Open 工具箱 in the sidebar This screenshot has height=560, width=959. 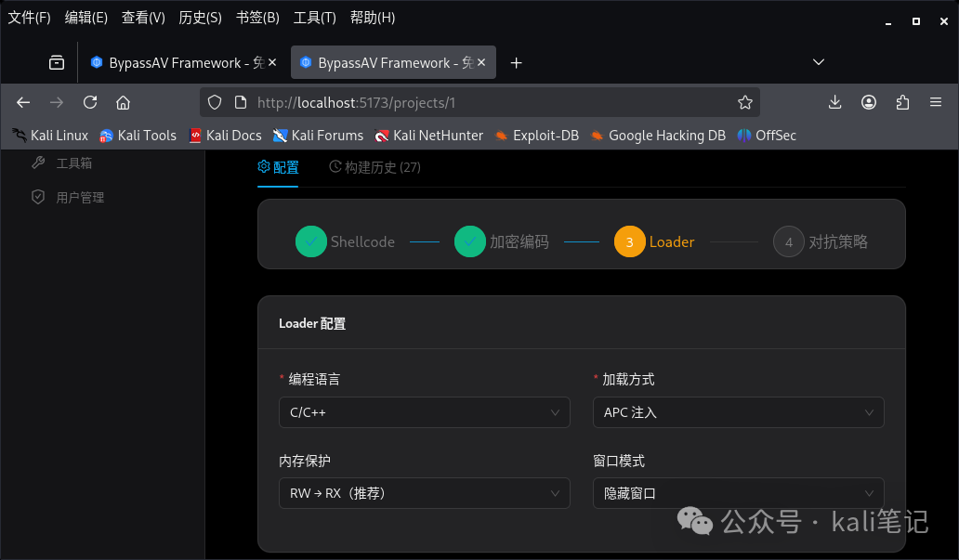pos(74,163)
